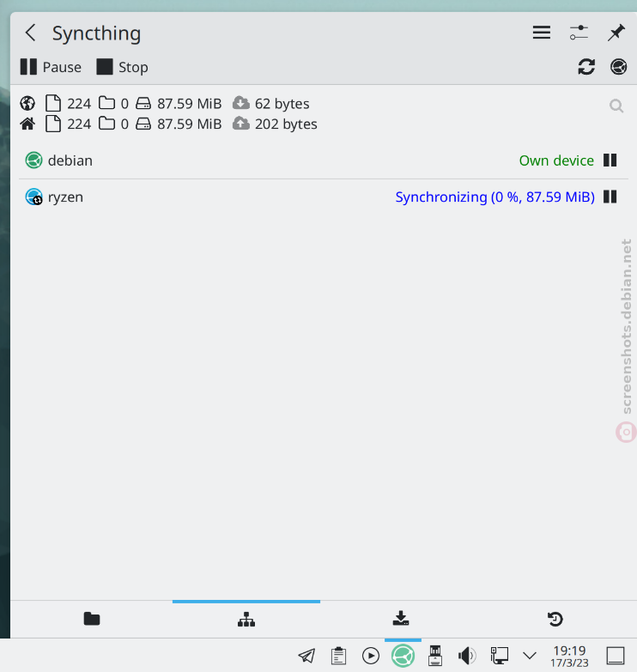Viewport: 637px width, 672px height.
Task: Pause the debian own device
Action: point(610,160)
